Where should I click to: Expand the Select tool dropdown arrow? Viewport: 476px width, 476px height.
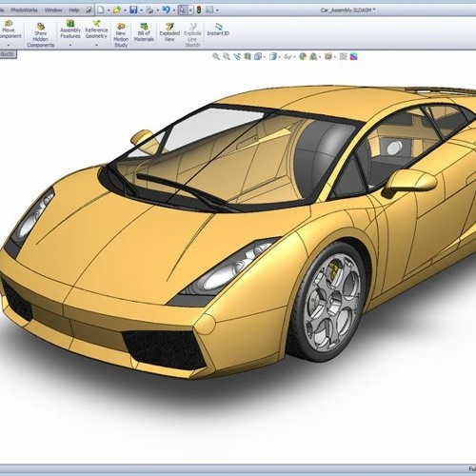tap(190, 10)
